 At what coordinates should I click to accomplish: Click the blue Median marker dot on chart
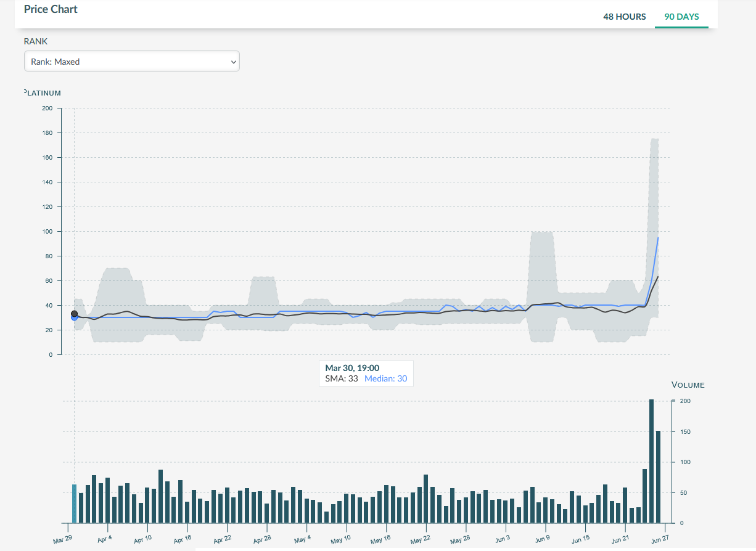(x=74, y=318)
